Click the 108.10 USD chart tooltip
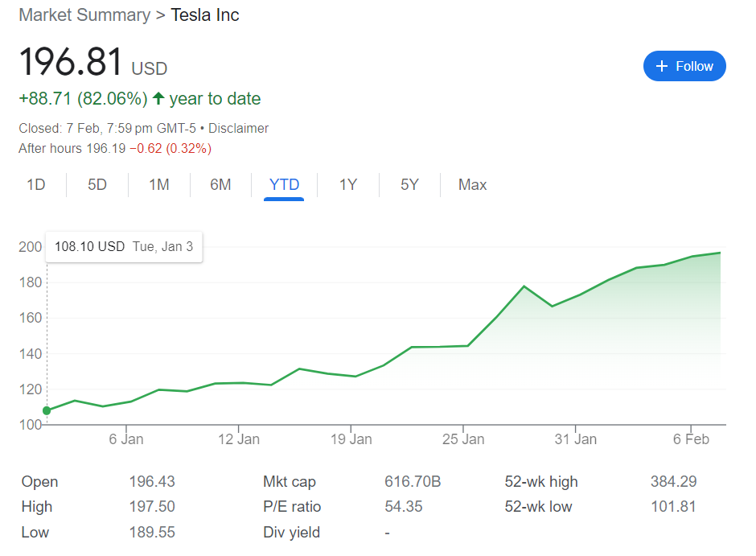This screenshot has width=756, height=556. click(x=124, y=247)
